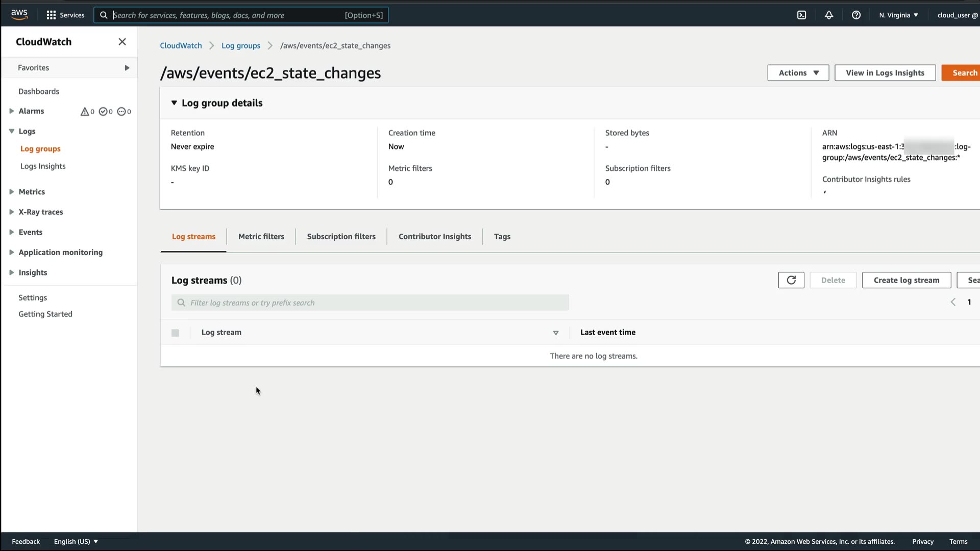Click the AWS logo home icon

pos(19,14)
